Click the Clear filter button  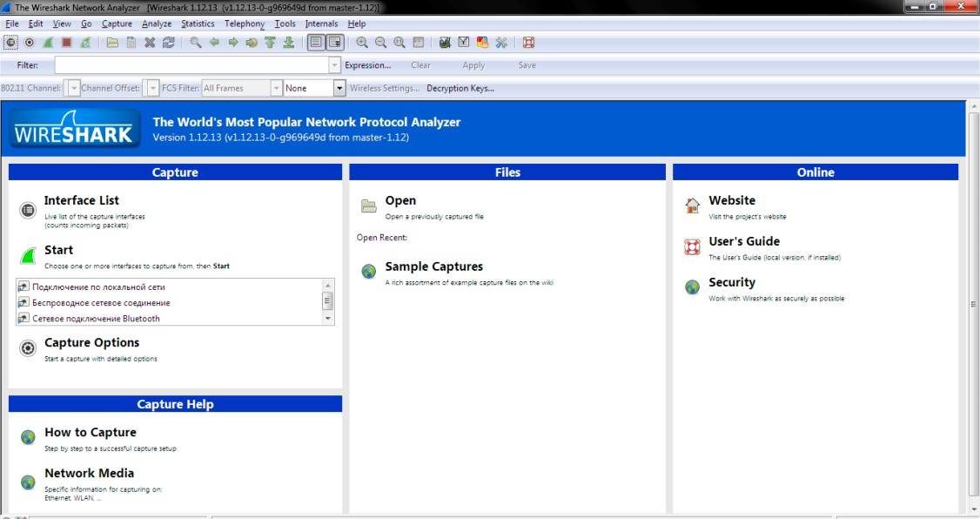coord(420,65)
